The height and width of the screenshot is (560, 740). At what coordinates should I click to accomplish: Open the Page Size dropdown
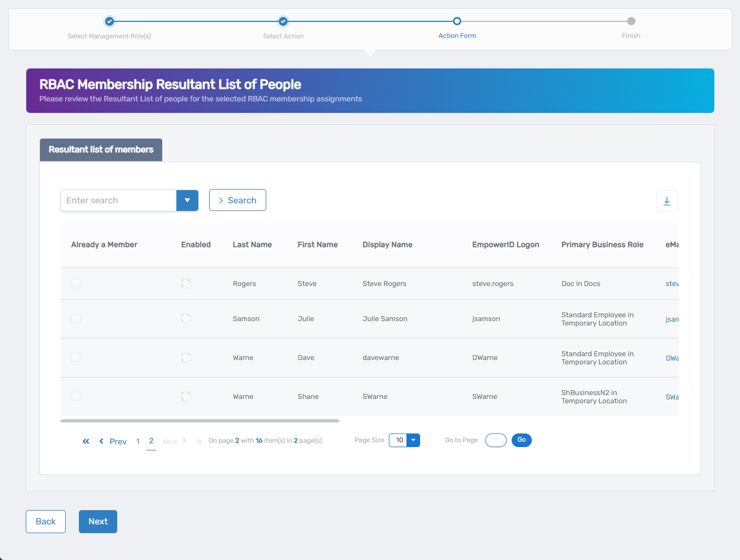(414, 440)
